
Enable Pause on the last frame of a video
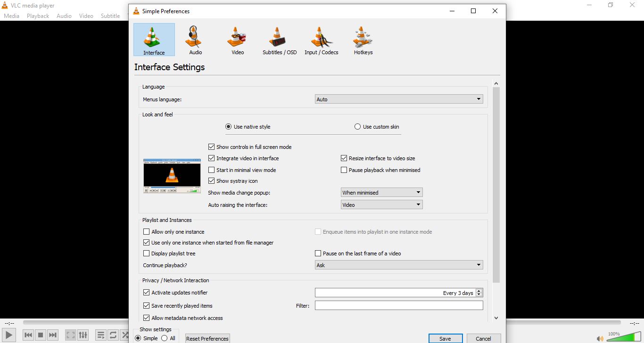coord(358,253)
